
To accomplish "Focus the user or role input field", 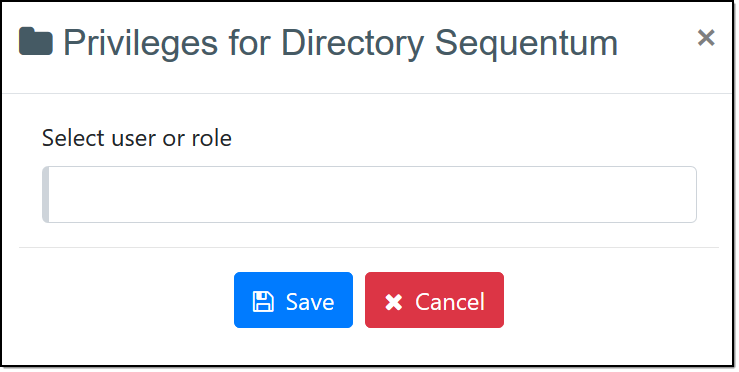I will (369, 194).
